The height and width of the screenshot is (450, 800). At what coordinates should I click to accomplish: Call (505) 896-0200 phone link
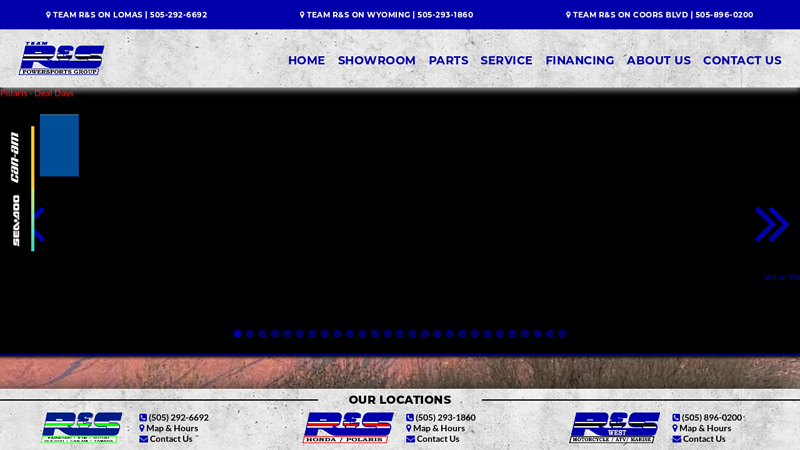coord(712,417)
